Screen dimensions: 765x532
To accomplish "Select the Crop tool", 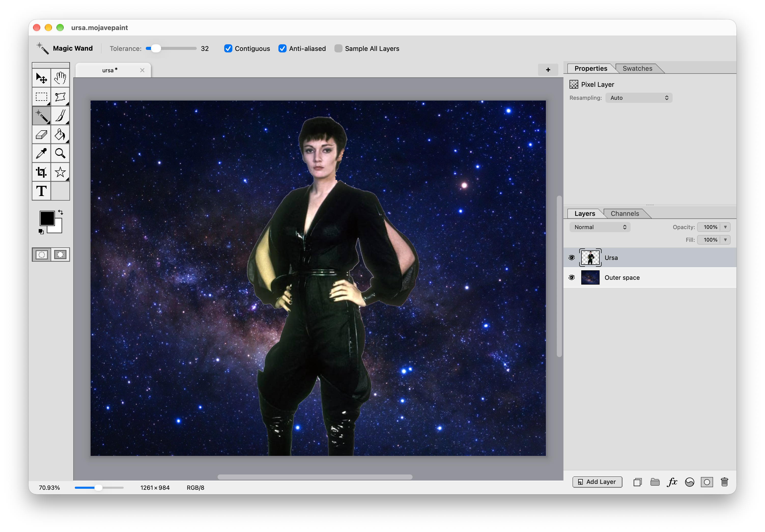I will [41, 172].
